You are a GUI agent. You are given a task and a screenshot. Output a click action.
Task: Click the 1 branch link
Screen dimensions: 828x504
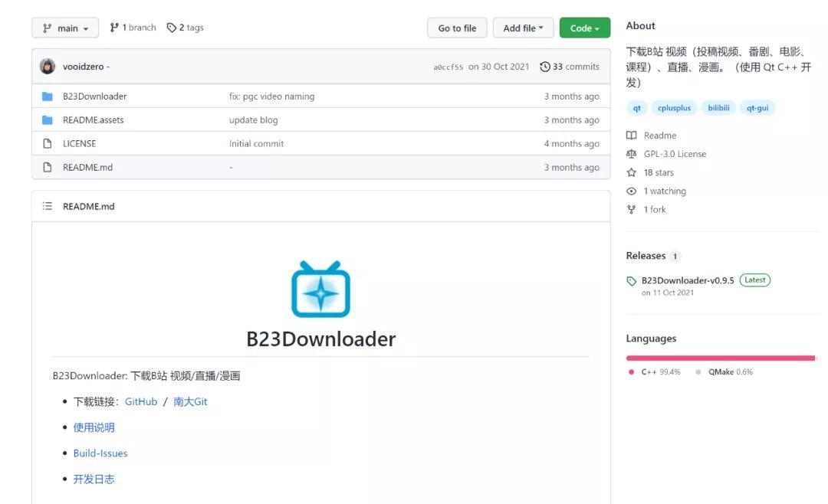pos(133,28)
